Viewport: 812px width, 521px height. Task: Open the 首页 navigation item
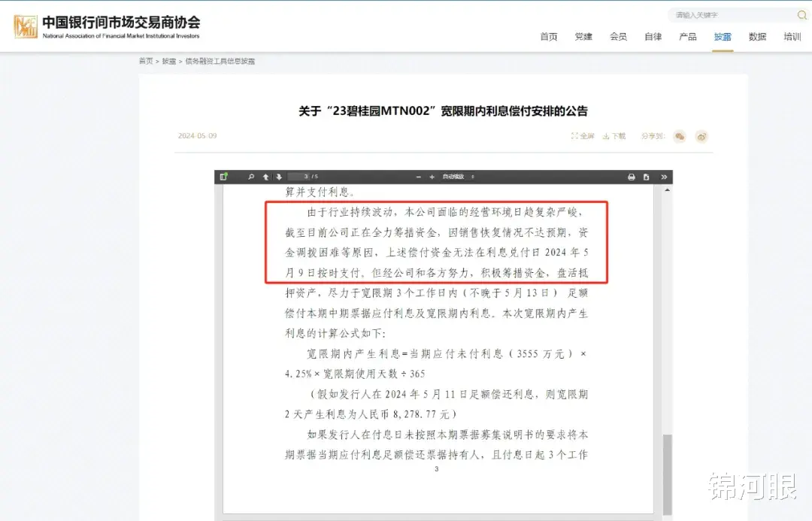pyautogui.click(x=548, y=37)
